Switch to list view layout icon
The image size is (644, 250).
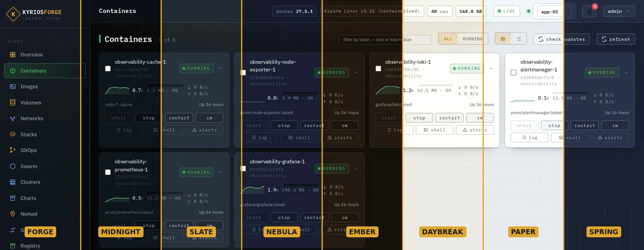[x=519, y=39]
